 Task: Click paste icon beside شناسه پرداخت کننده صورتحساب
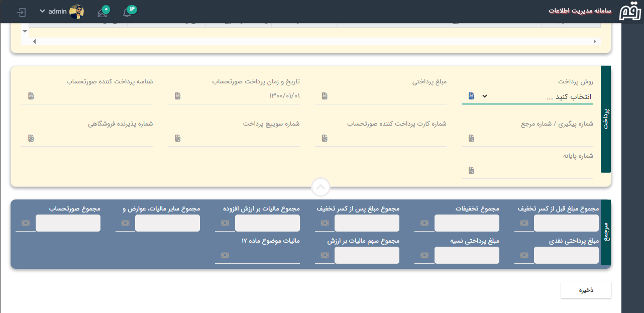coord(31,94)
